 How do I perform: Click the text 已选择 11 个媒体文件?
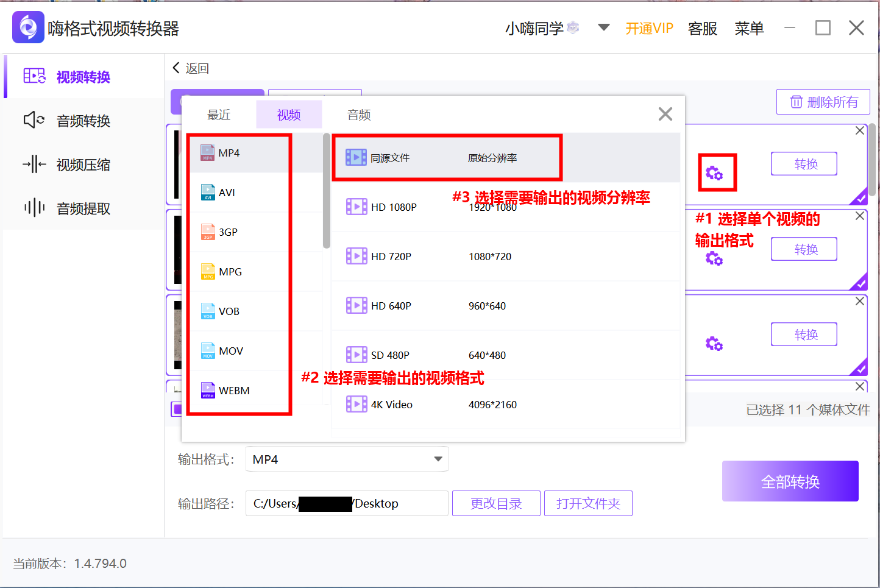click(808, 410)
